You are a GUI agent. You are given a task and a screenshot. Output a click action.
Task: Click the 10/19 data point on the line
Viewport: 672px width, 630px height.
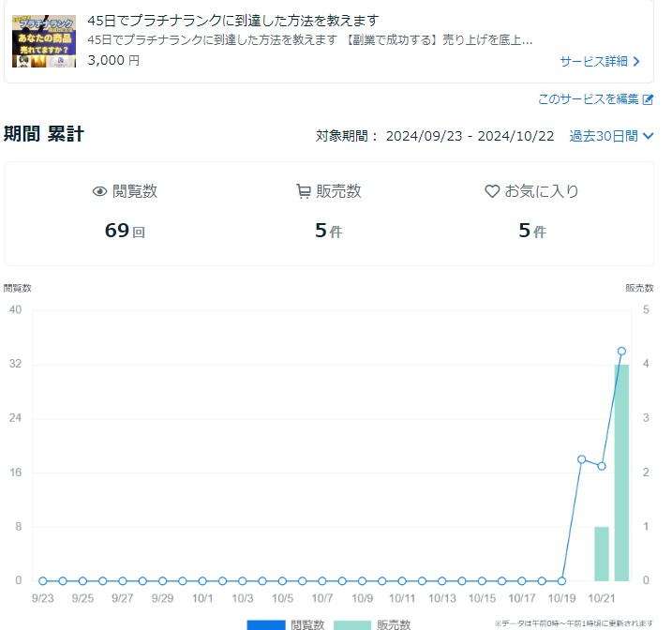point(561,580)
